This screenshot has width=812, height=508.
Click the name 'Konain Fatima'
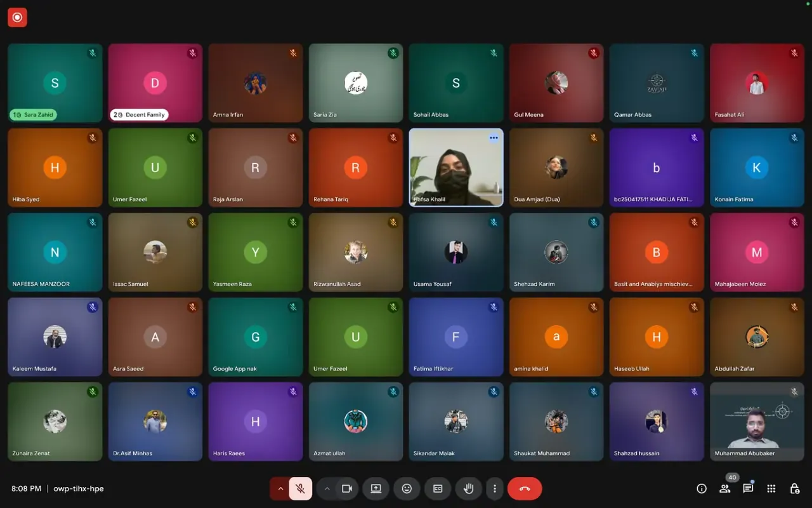(734, 199)
